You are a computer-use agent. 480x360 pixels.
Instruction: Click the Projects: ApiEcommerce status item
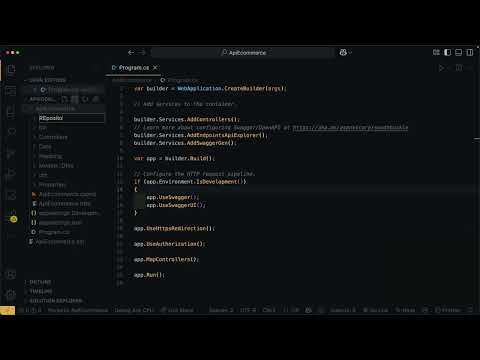(78, 310)
